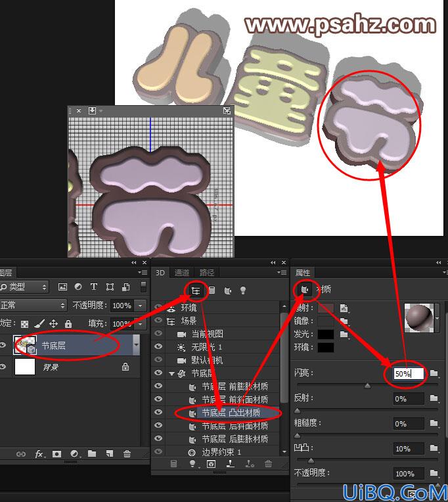Switch to the 路径 tab
This screenshot has height=502, width=448.
tap(207, 273)
